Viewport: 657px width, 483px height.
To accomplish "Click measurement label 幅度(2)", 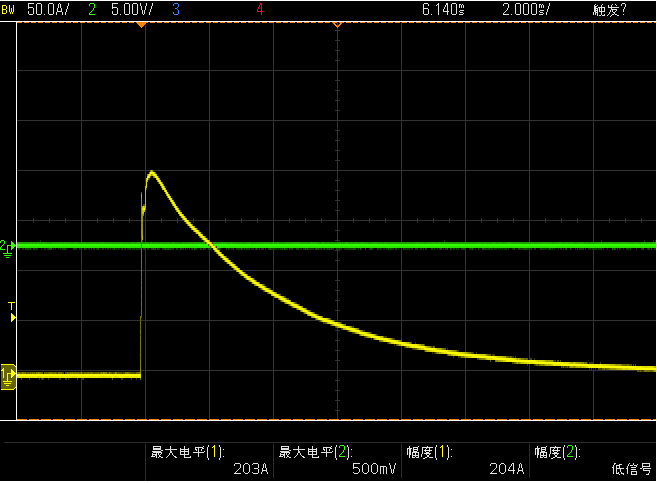I will point(558,452).
